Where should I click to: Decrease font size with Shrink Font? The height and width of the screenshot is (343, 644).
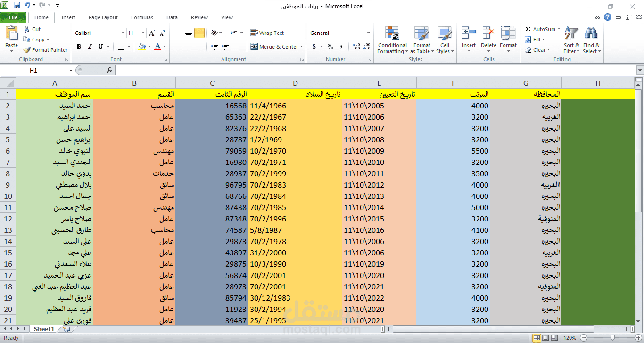(x=162, y=33)
